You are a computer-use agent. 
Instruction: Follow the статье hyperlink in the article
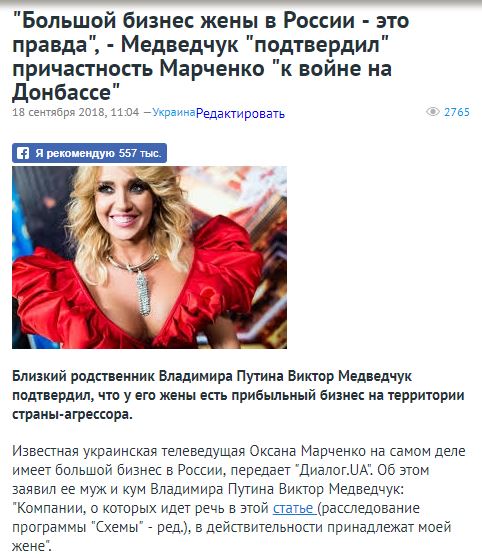click(294, 508)
